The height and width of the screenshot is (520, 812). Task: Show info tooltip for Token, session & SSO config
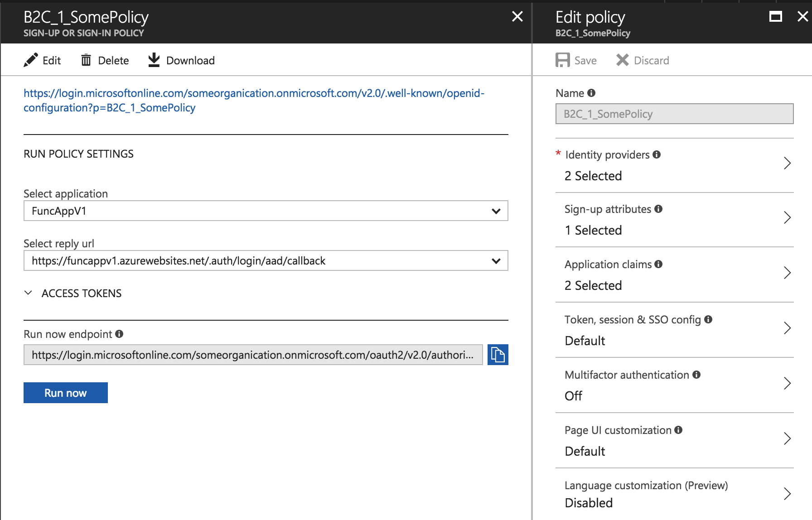708,319
